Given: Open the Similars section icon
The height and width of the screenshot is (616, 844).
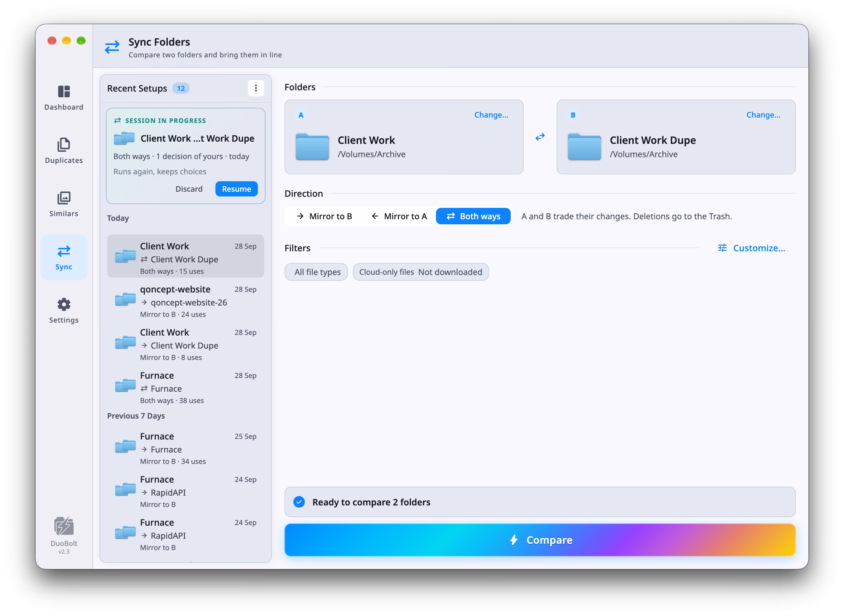Looking at the screenshot, I should (x=64, y=198).
